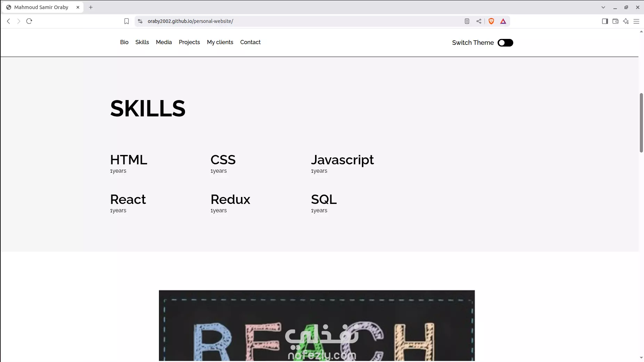Minimize the browser window

tap(615, 7)
